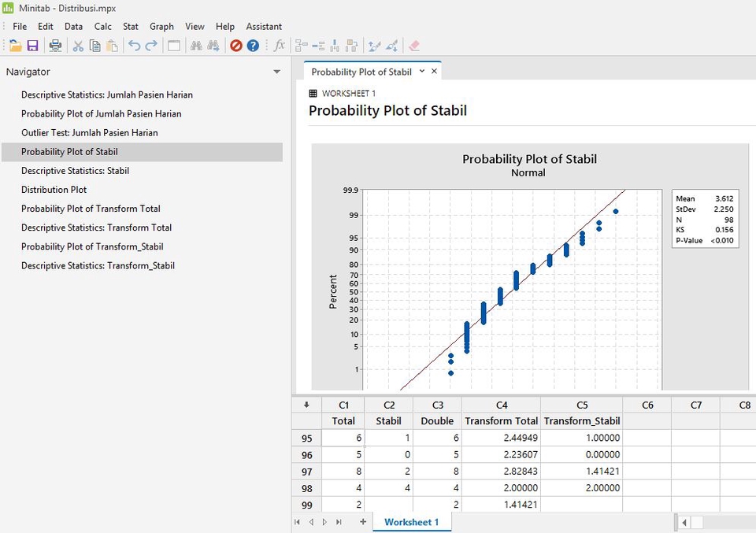The image size is (756, 533).
Task: Click the Cancel/stop icon
Action: [235, 45]
